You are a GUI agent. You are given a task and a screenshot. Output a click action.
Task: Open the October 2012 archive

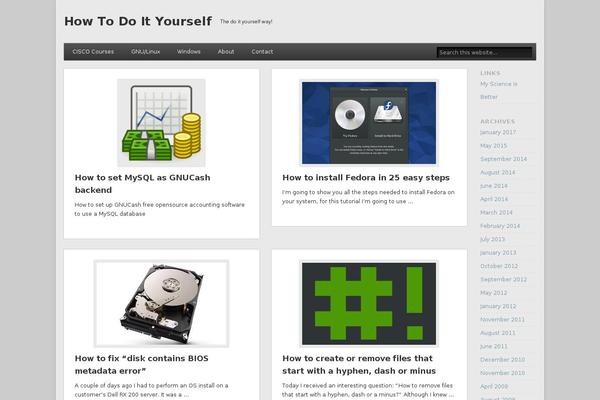[499, 266]
